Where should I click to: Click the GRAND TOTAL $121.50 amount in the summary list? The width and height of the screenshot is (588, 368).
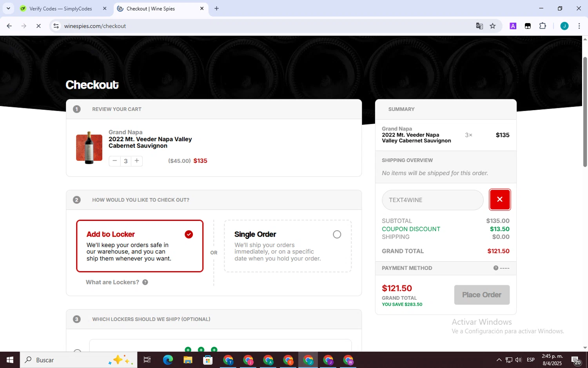click(x=498, y=251)
